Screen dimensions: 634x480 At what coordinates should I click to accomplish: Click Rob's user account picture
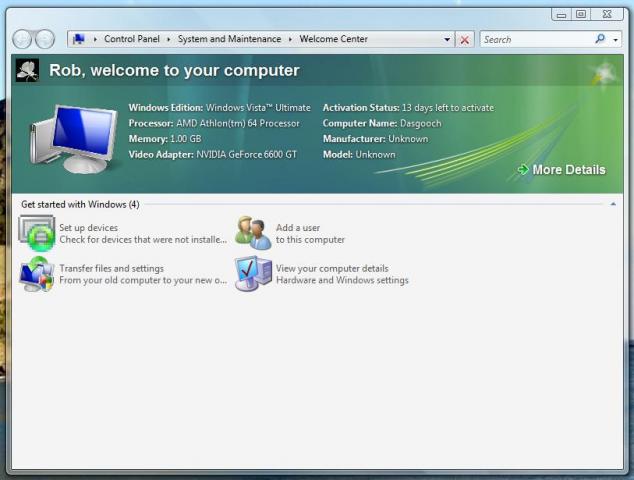[27, 70]
